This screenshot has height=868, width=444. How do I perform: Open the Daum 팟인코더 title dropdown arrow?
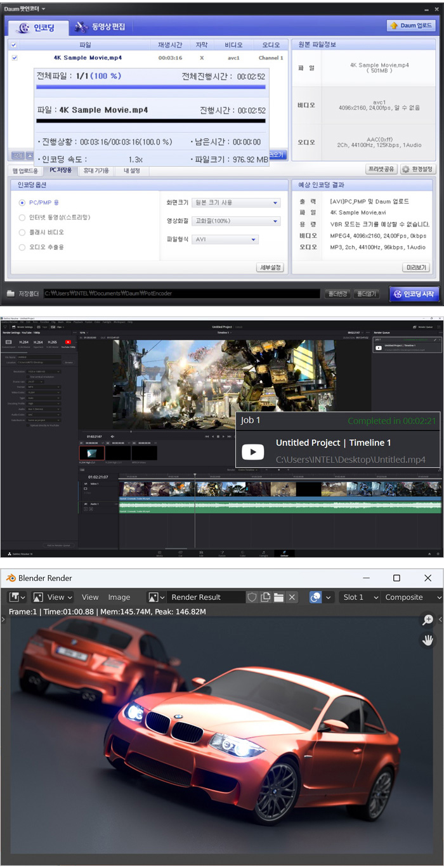click(x=42, y=9)
